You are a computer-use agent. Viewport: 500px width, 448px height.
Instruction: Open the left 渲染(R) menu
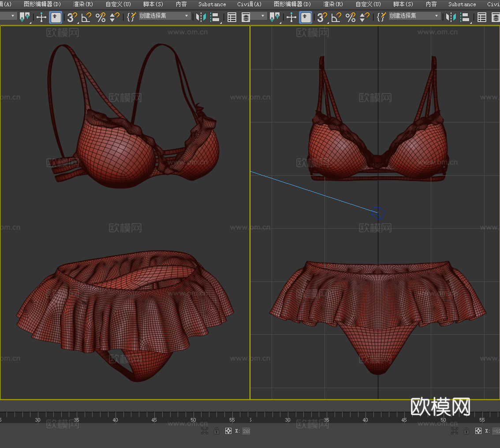pos(83,4)
